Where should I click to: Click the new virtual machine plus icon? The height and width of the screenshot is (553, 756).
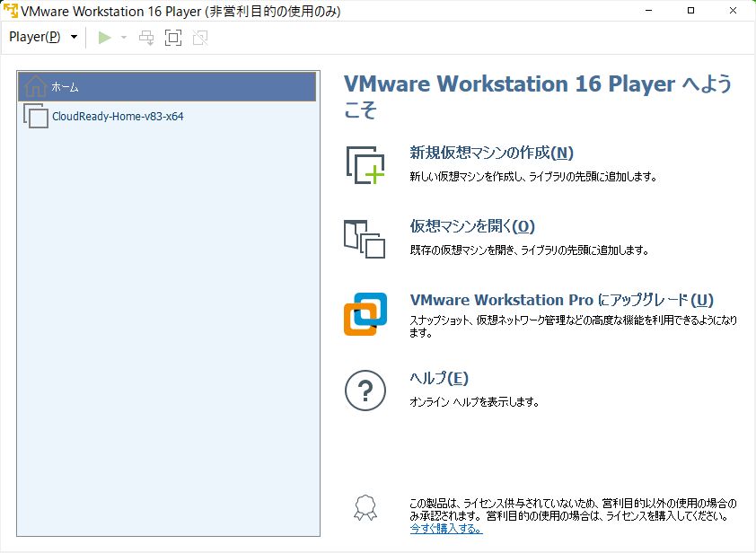coord(365,165)
